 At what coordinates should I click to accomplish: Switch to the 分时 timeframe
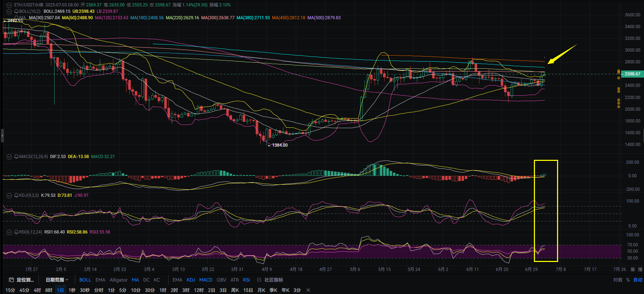[x=99, y=290]
